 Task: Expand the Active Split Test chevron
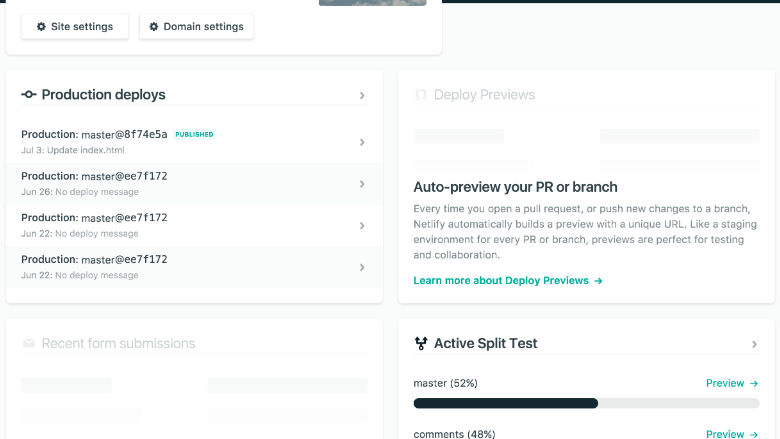[x=754, y=345]
